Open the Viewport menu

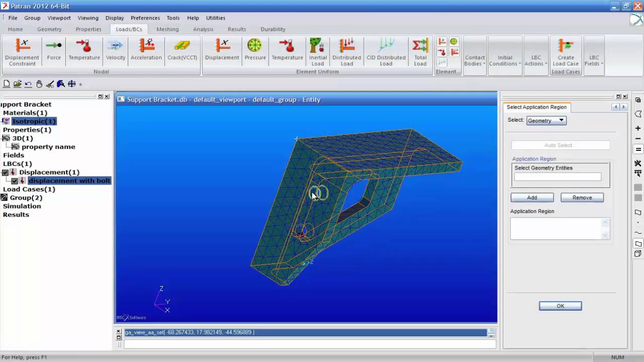click(x=59, y=18)
